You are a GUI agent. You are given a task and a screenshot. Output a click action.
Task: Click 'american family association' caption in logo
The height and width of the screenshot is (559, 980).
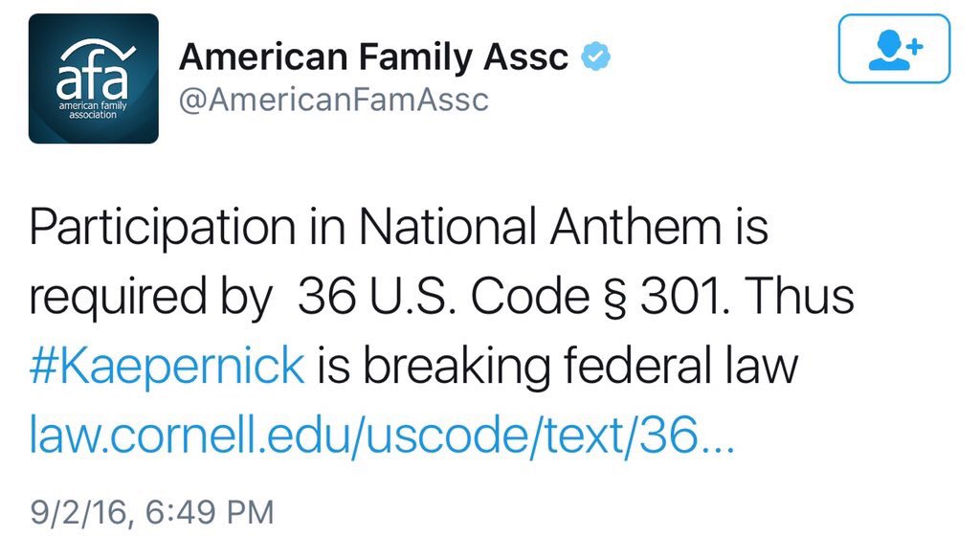(93, 110)
